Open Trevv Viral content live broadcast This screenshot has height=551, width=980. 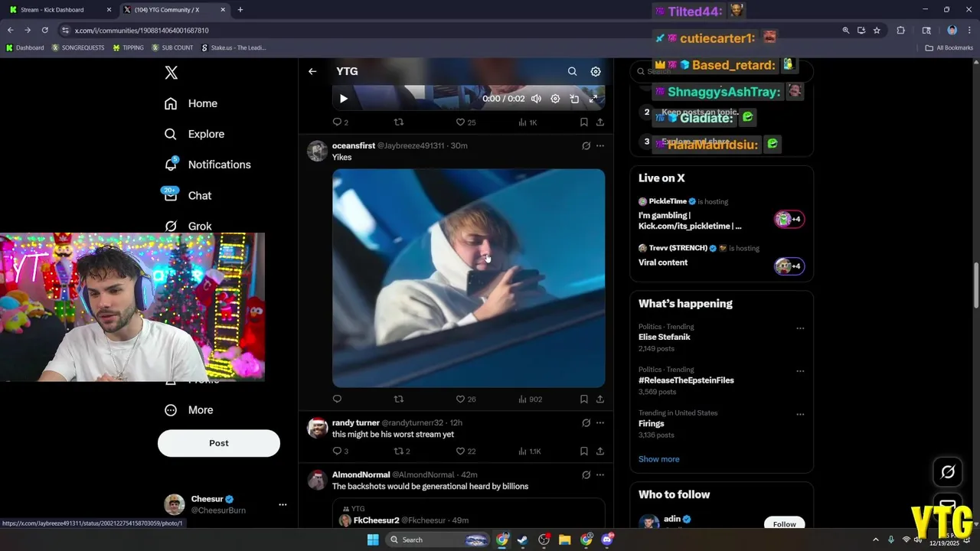tap(720, 258)
